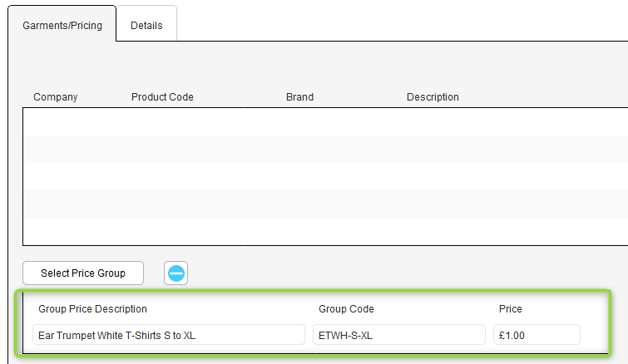Click the Price label above £1.00
Image resolution: width=628 pixels, height=364 pixels.
[x=510, y=309]
